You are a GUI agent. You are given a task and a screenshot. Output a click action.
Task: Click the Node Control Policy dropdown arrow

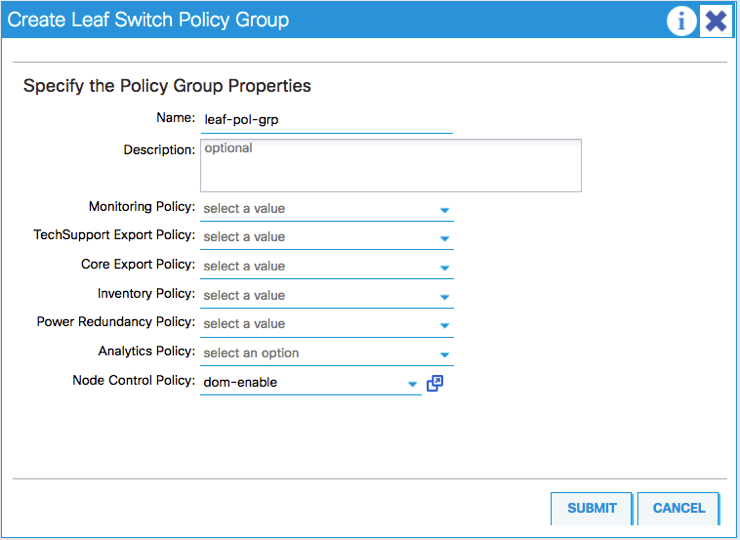(x=412, y=383)
